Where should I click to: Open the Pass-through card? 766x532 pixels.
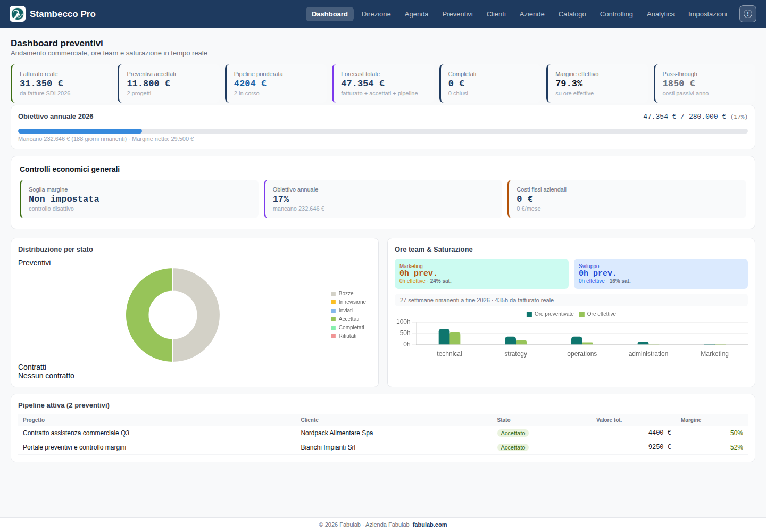click(704, 84)
